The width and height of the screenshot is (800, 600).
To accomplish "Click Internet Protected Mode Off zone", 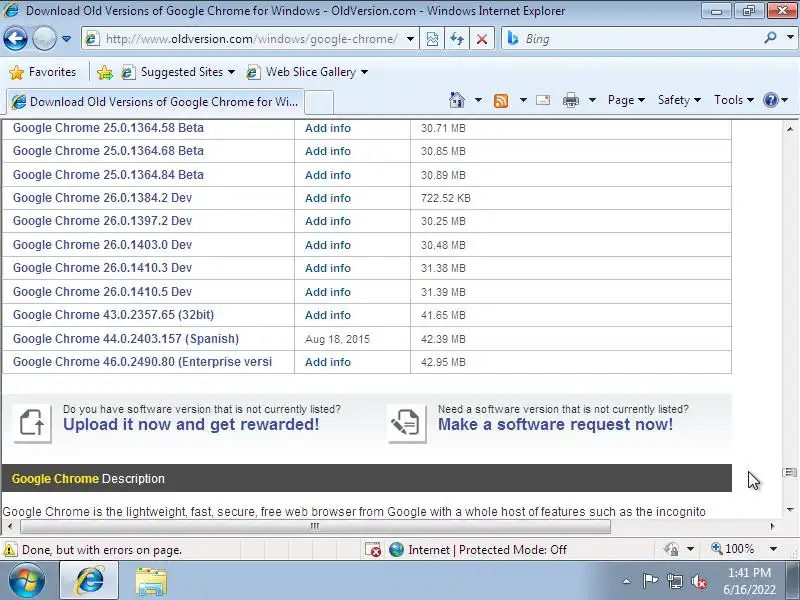I will (478, 549).
